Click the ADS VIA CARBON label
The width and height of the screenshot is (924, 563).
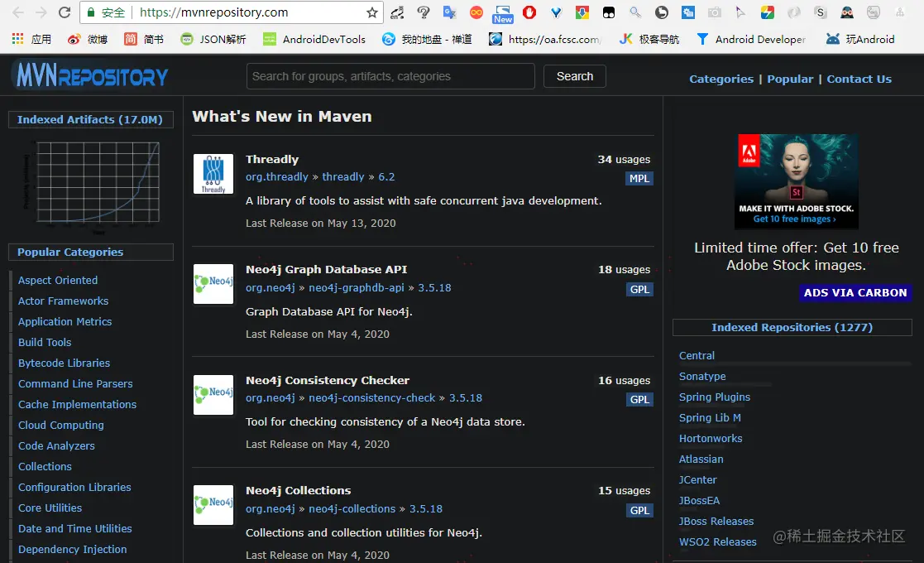tap(855, 292)
